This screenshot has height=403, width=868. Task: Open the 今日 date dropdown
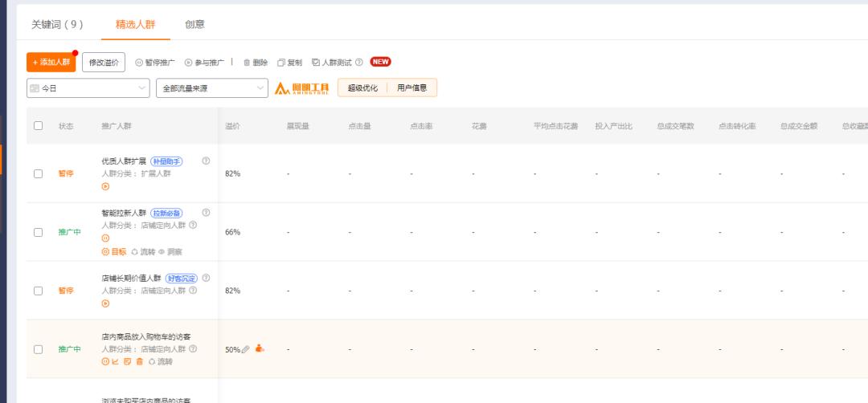(x=88, y=88)
